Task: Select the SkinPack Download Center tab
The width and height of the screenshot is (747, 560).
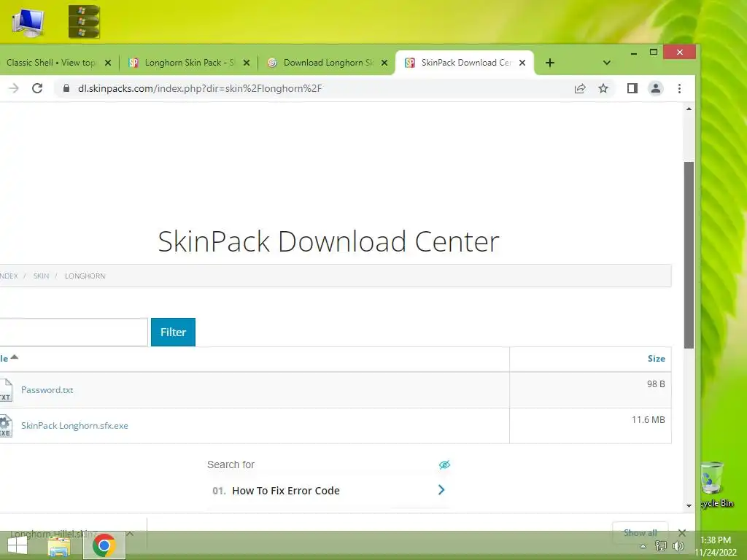Action: click(465, 63)
